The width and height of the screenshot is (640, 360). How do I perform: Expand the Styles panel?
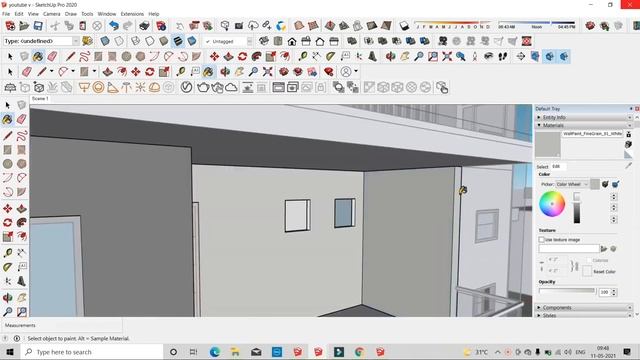point(584,315)
